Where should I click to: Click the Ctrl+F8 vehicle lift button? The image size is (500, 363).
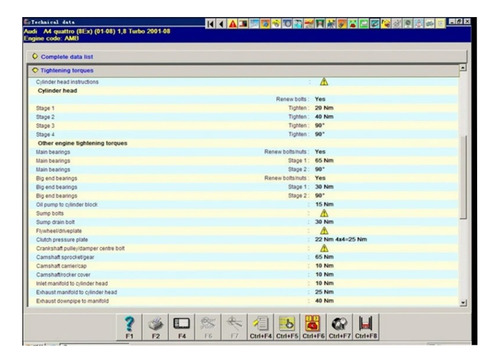(x=366, y=327)
